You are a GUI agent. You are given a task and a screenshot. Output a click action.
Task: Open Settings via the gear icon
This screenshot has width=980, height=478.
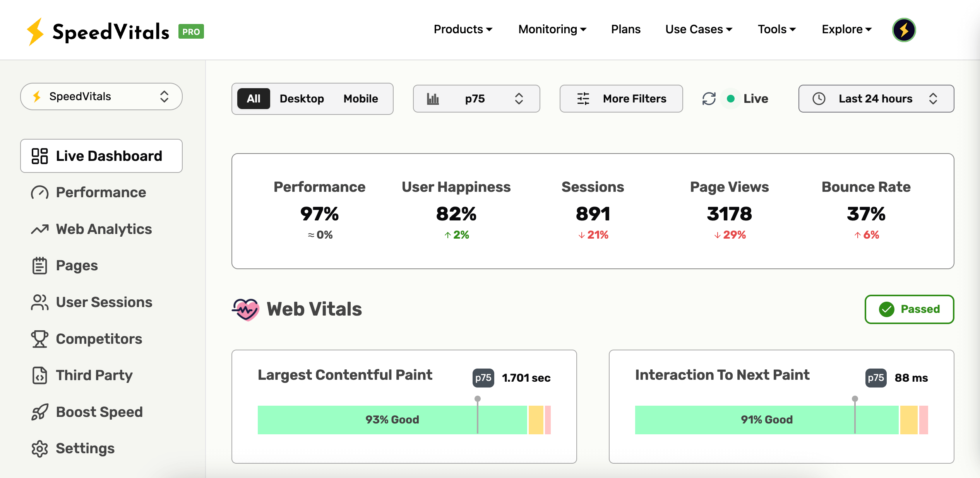39,449
